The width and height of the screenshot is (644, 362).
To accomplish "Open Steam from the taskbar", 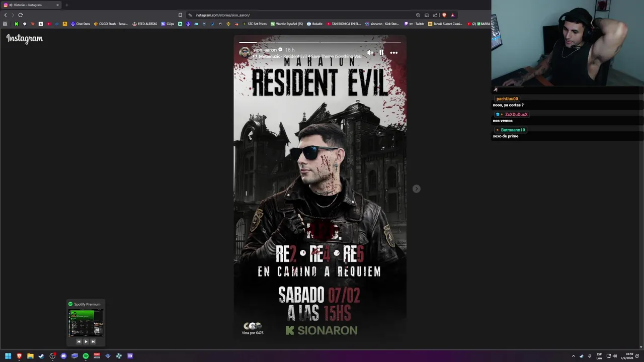I will [x=41, y=356].
